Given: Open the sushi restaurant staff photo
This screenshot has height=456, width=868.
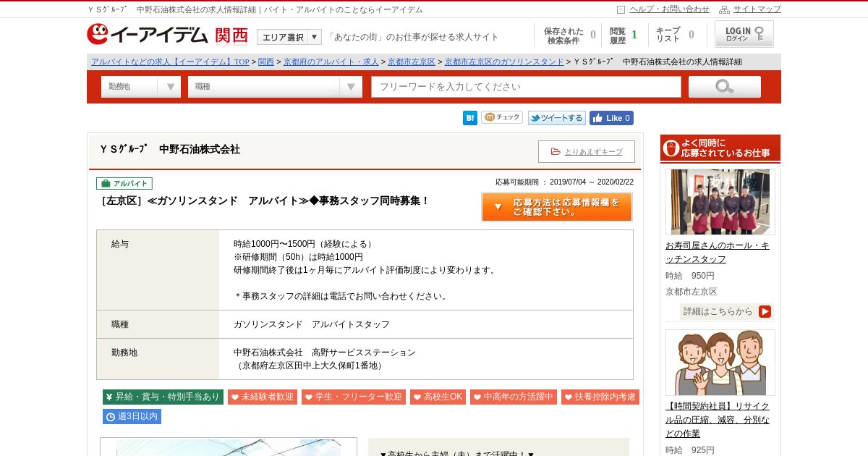Looking at the screenshot, I should (720, 202).
